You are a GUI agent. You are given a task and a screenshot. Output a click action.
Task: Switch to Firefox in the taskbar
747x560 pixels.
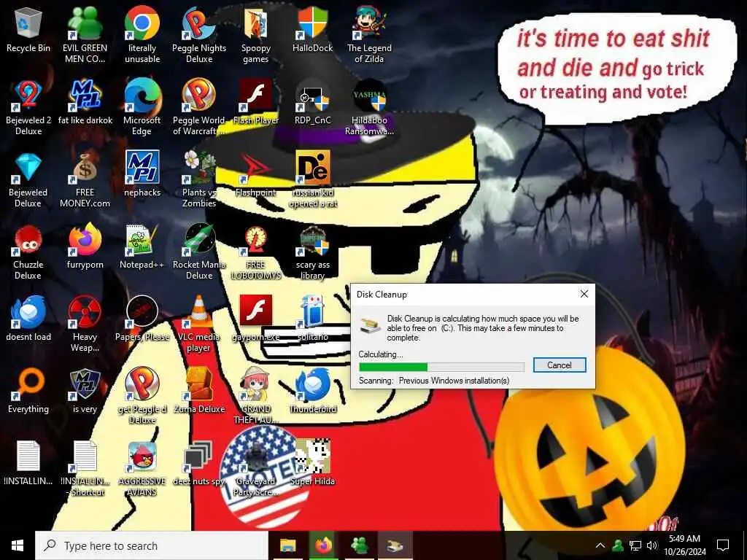point(323,545)
